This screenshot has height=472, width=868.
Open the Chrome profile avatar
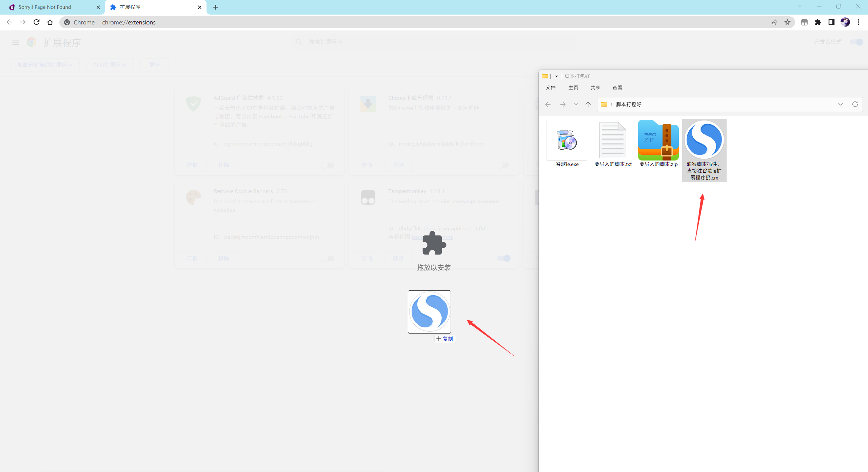click(845, 22)
